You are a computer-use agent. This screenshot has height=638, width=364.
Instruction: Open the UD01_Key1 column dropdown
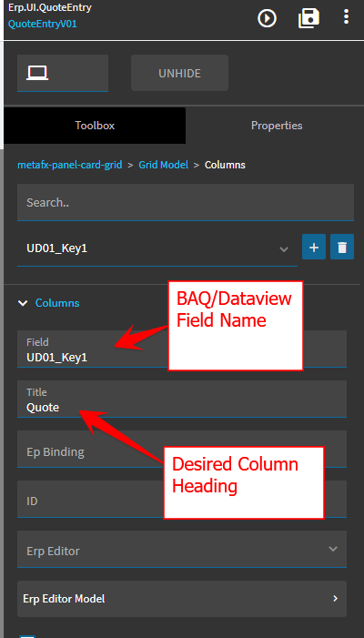[157, 248]
